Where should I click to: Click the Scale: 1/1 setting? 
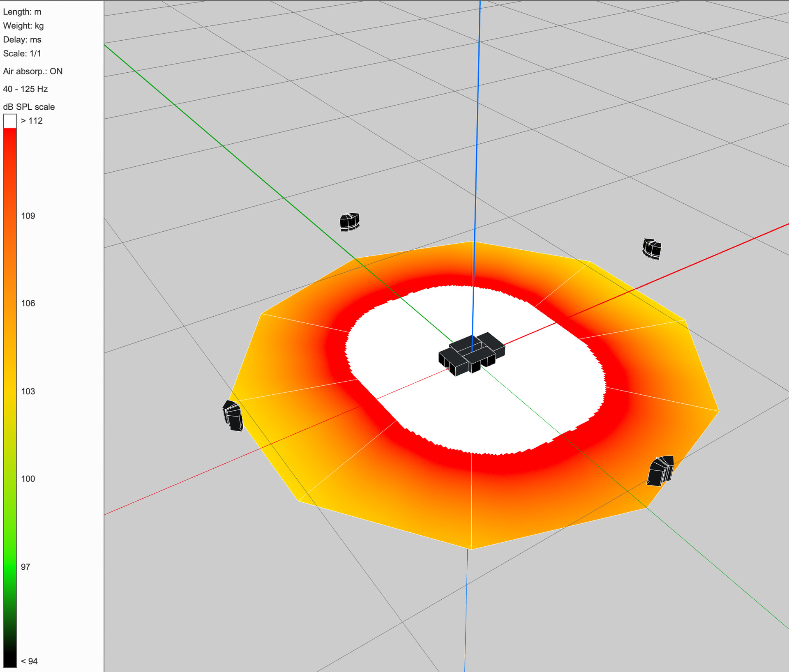tap(22, 54)
